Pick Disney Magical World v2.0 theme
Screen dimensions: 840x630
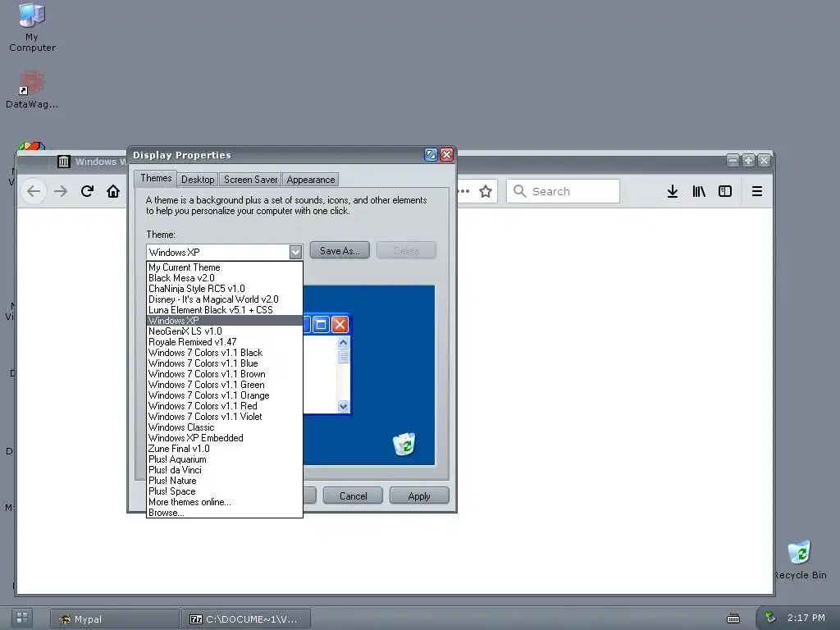pyautogui.click(x=225, y=299)
